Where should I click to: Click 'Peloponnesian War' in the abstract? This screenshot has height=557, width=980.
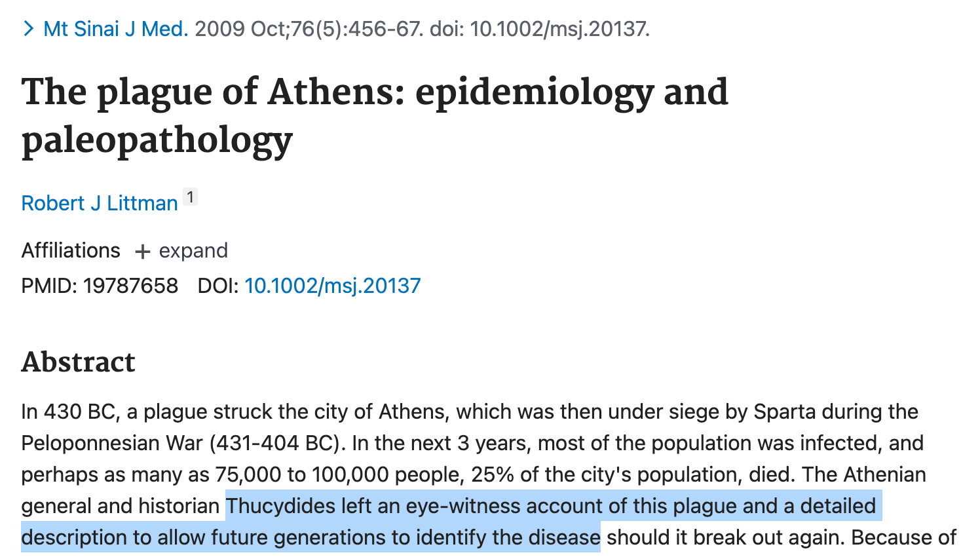pyautogui.click(x=111, y=443)
